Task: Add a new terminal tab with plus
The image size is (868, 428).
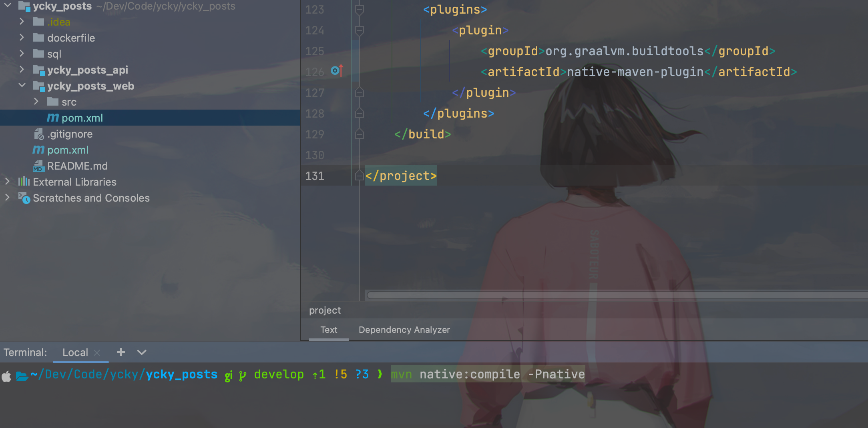Action: coord(121,352)
